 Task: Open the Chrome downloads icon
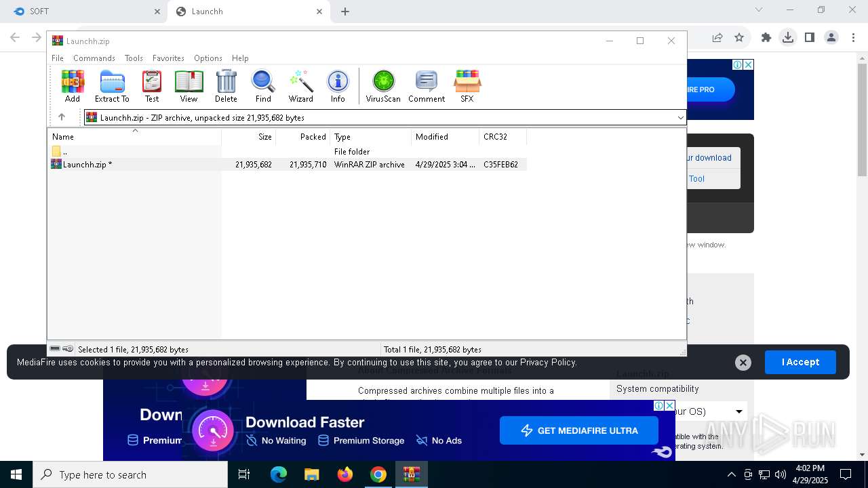(x=788, y=38)
